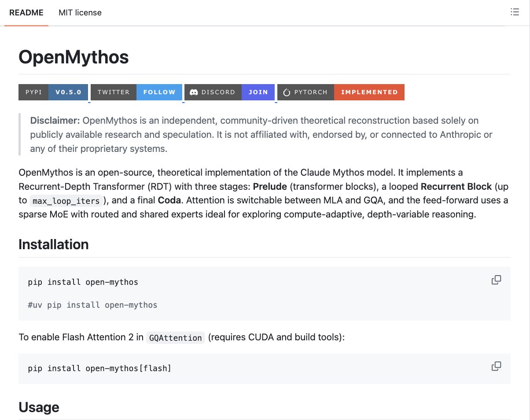Copy the pip install open-mythos command
Screen dimensions: 530x420
point(496,280)
